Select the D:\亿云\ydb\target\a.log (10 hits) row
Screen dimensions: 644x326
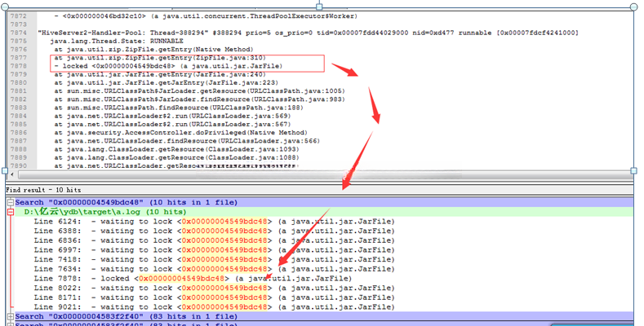tap(324, 212)
